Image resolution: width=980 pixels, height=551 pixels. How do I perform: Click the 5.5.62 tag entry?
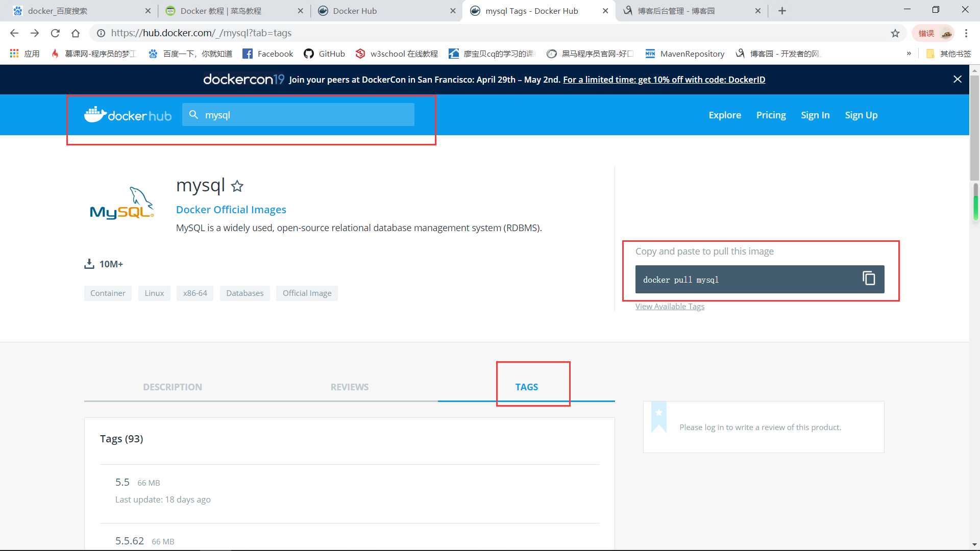(130, 541)
